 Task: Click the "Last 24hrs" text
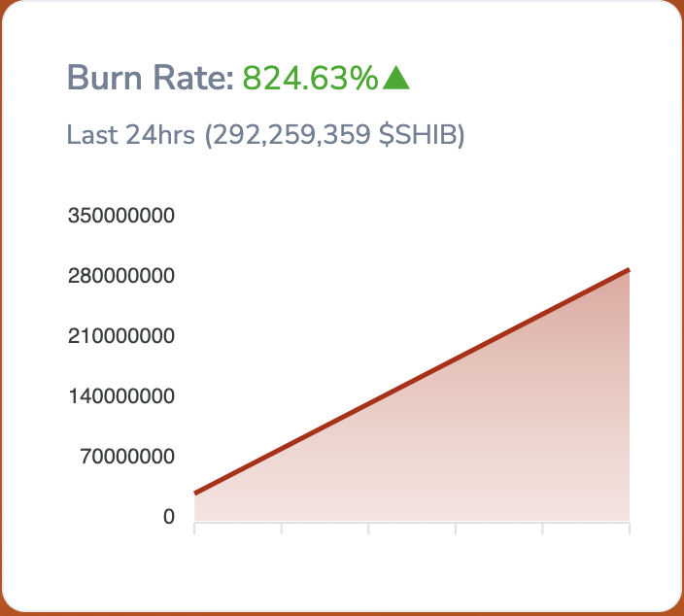point(130,135)
